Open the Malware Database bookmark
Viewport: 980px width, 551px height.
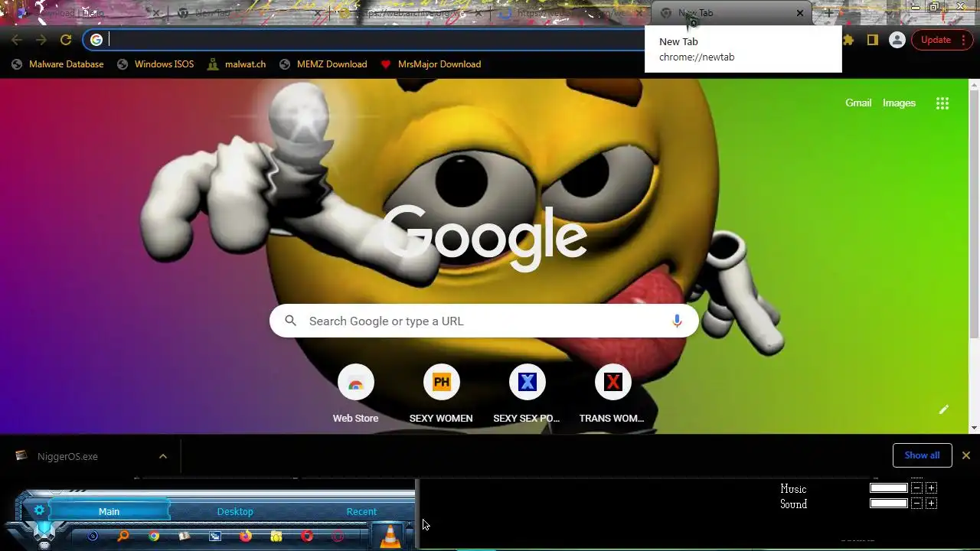pyautogui.click(x=57, y=64)
